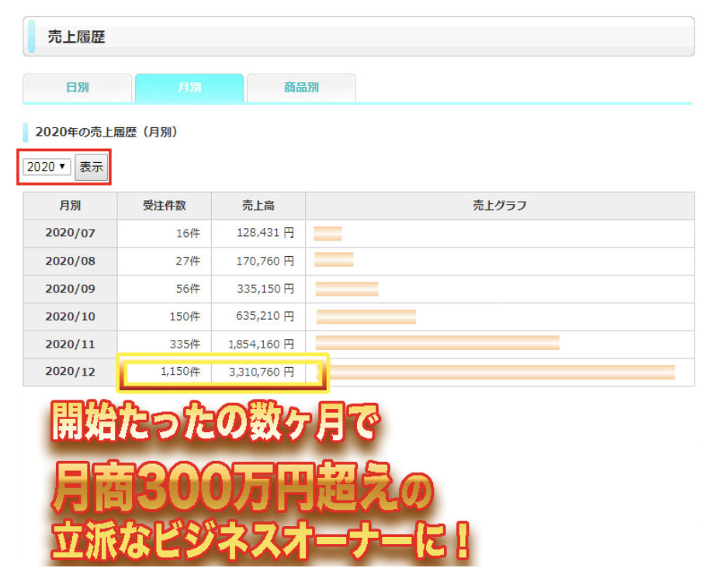Click the 170,760 円 sales value
728x568 pixels.
tap(265, 261)
